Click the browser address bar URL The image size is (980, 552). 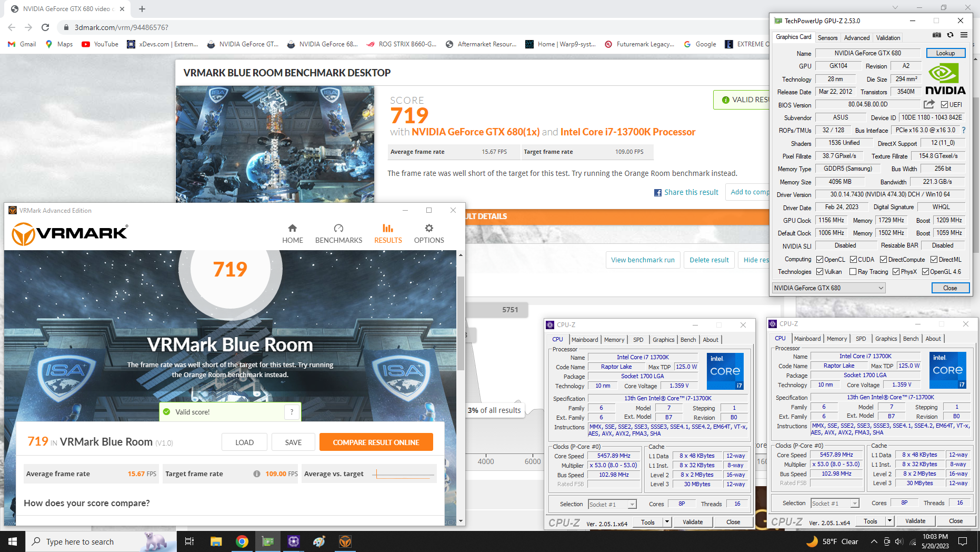tap(122, 27)
